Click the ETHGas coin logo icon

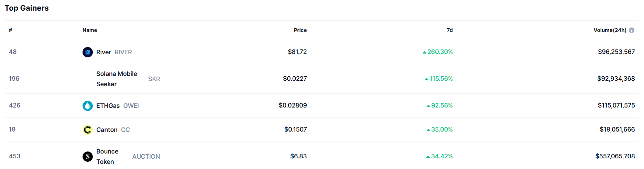pos(88,106)
